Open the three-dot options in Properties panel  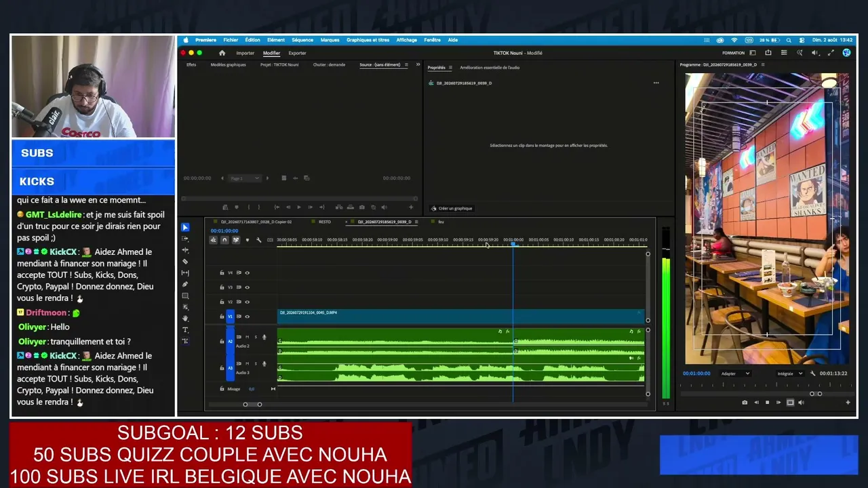pos(656,83)
